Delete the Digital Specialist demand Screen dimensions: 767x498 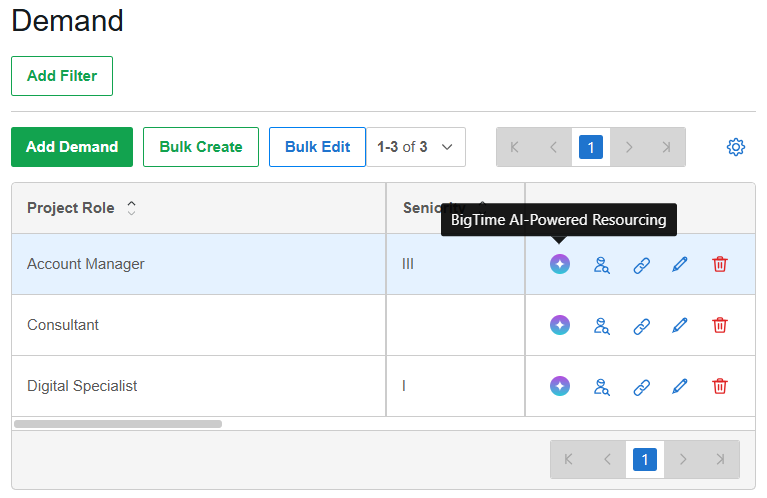[720, 386]
